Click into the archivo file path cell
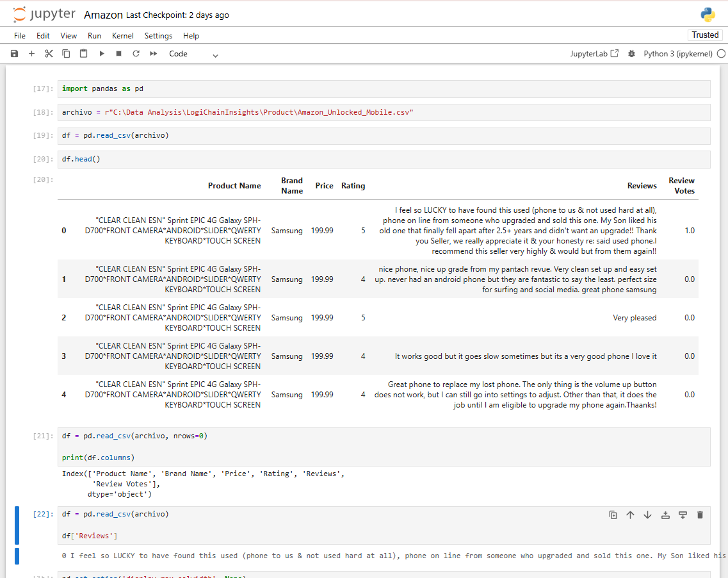The width and height of the screenshot is (728, 578). coord(384,112)
